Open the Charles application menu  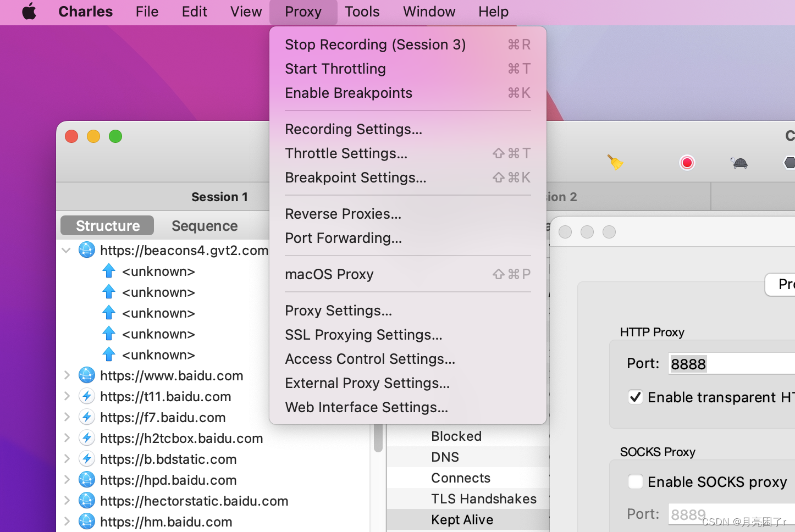tap(85, 12)
